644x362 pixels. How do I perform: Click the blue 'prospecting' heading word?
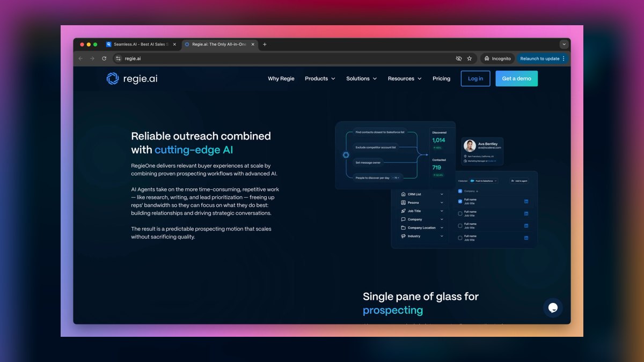coord(393,311)
